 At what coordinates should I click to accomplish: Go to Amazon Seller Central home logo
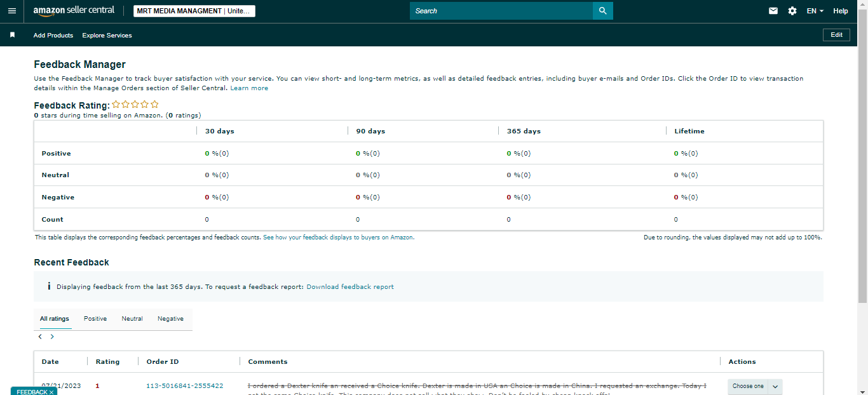[x=74, y=11]
